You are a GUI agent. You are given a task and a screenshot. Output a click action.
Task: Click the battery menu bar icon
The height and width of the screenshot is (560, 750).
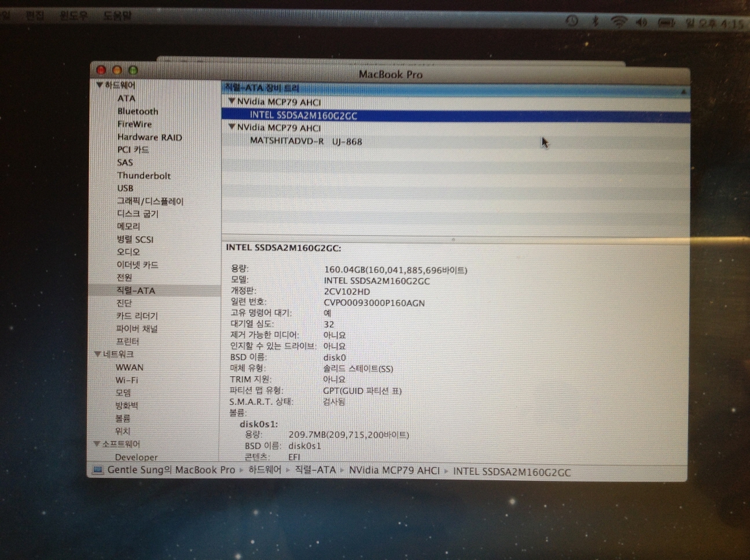tap(667, 23)
